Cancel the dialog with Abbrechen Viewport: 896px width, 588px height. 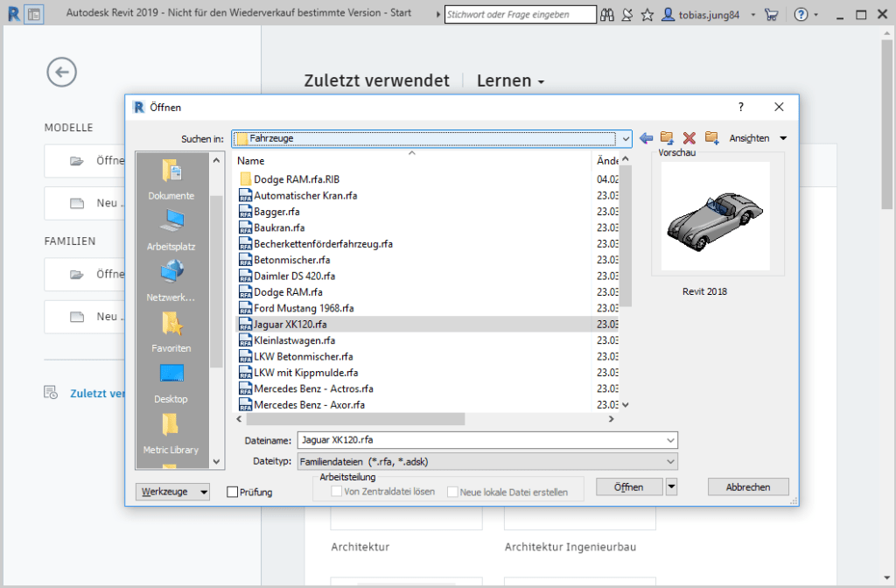[x=748, y=486]
